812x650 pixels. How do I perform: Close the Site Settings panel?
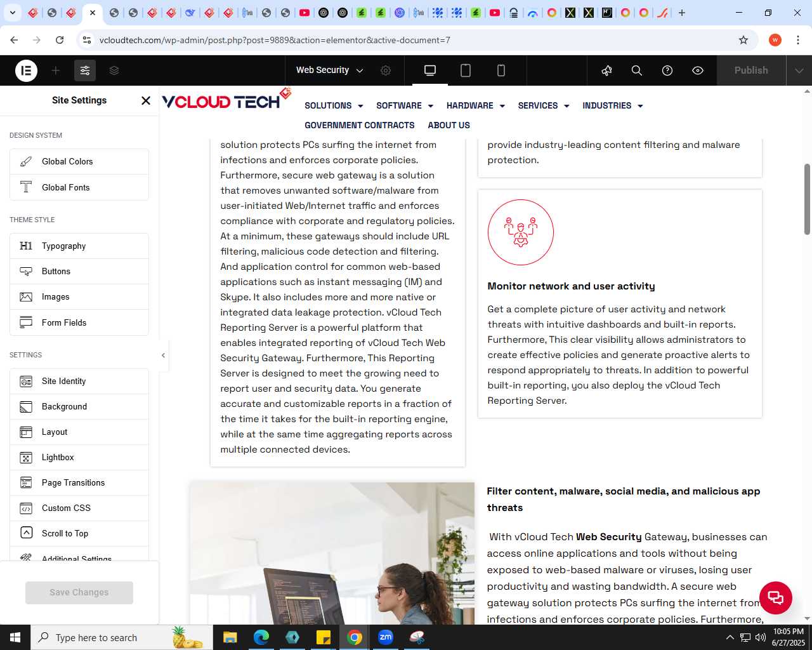[146, 100]
